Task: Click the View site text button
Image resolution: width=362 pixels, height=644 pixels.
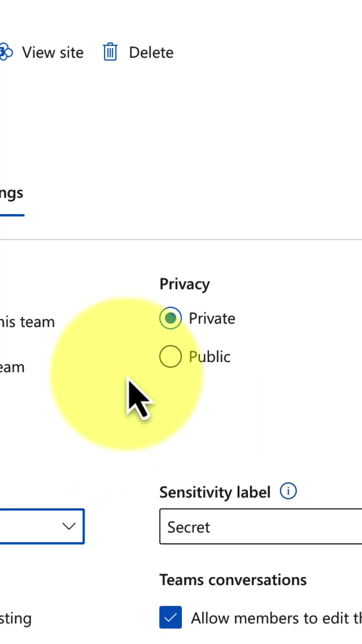Action: click(x=53, y=53)
